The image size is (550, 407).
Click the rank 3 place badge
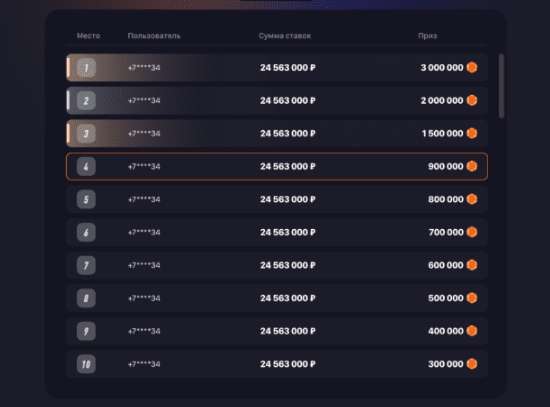click(x=86, y=134)
